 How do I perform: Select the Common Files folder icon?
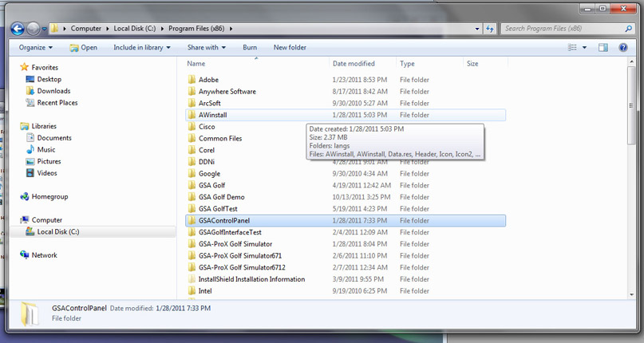pos(192,139)
